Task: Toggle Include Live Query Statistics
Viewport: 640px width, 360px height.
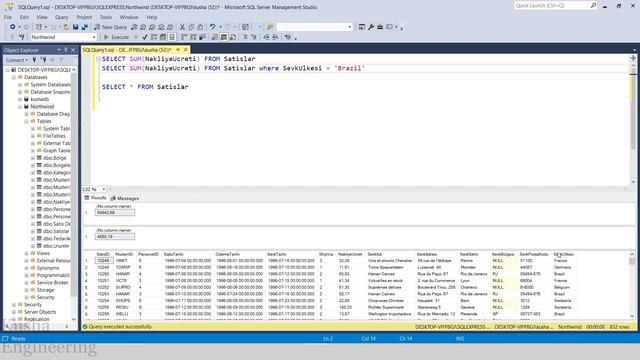Action: [x=193, y=37]
